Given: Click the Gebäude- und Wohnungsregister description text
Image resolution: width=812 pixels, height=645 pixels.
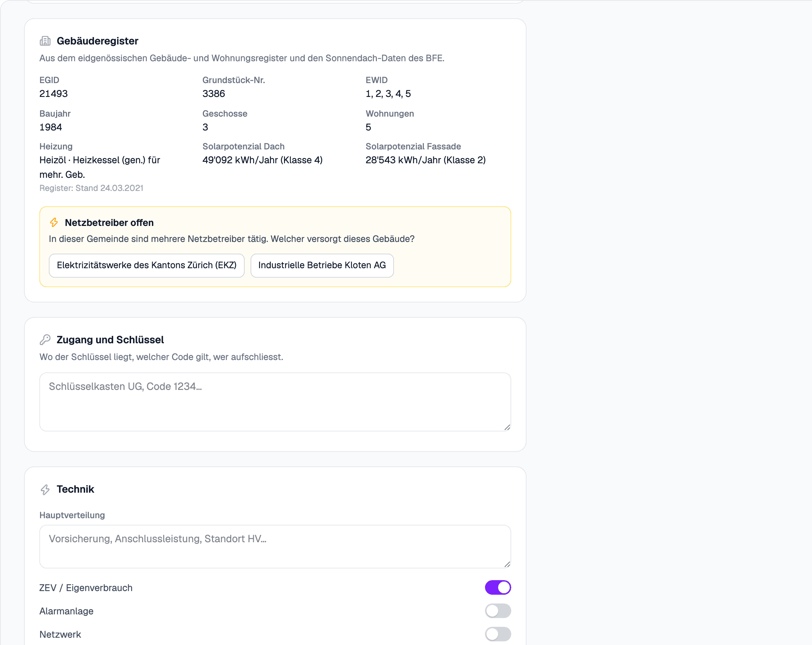Looking at the screenshot, I should (x=242, y=58).
